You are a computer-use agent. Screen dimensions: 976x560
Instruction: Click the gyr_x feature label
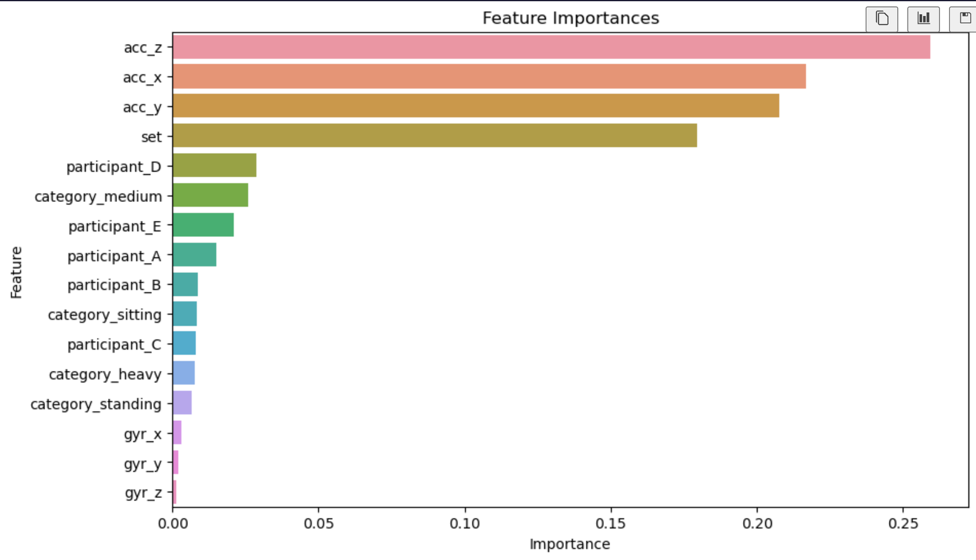pyautogui.click(x=143, y=434)
